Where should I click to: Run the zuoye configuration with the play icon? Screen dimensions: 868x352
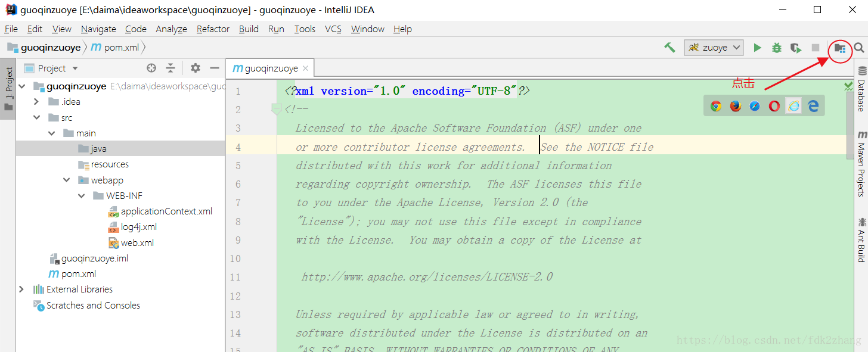(757, 48)
